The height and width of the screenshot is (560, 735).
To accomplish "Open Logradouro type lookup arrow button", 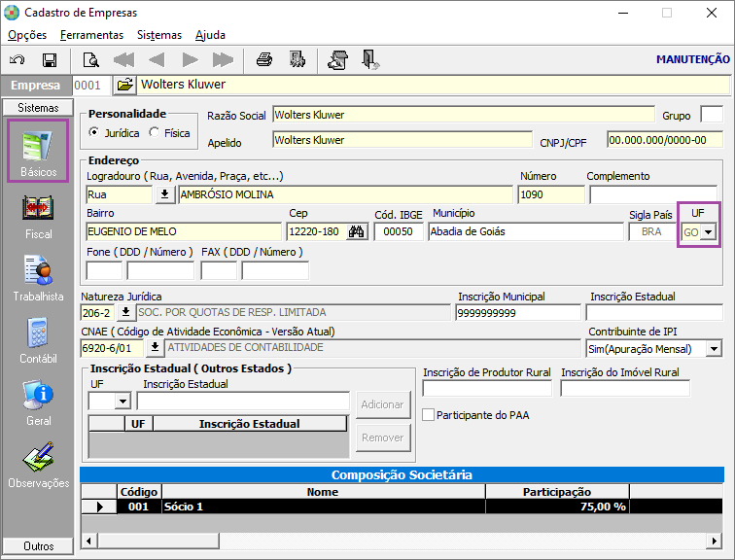I will [165, 194].
